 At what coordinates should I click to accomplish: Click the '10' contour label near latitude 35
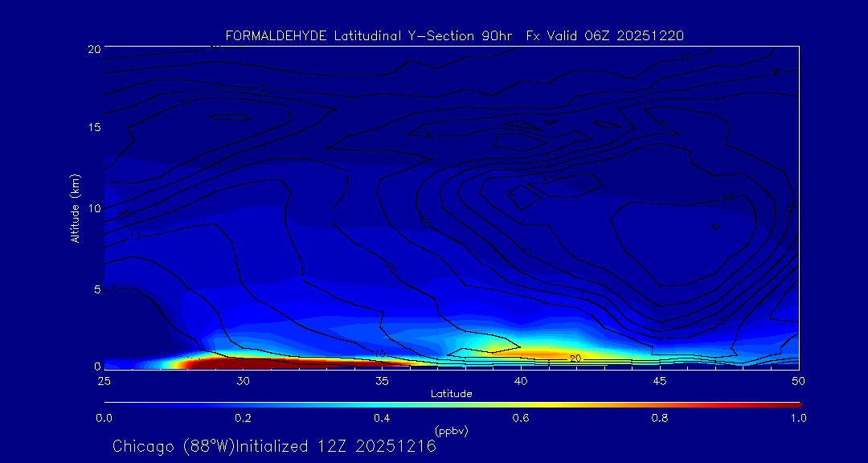click(x=380, y=354)
